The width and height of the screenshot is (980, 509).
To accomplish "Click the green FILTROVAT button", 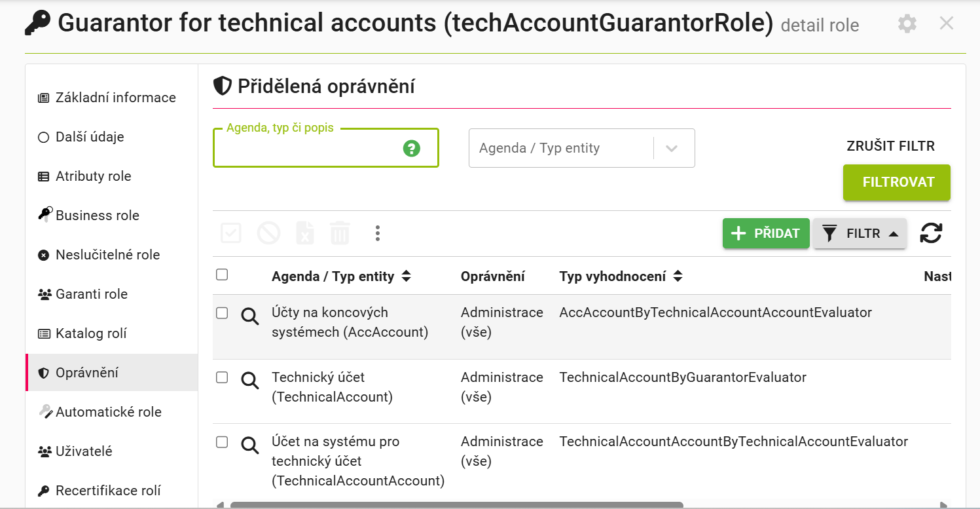I will tap(897, 182).
